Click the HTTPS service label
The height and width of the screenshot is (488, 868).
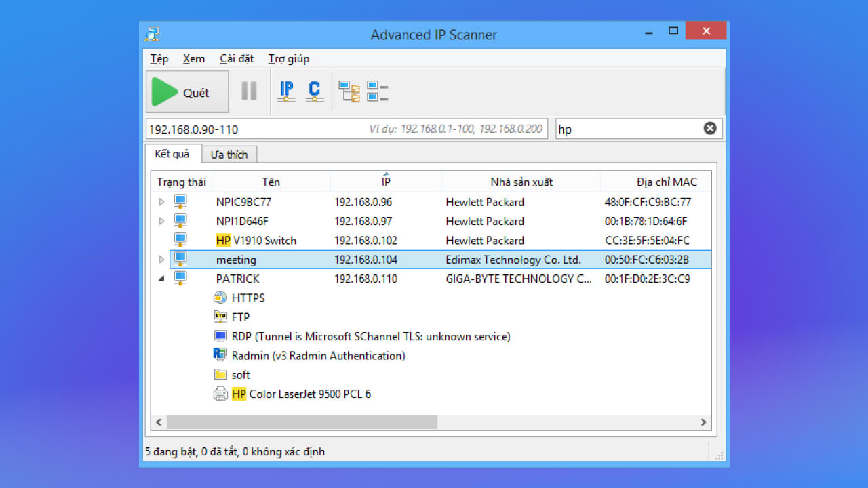(248, 298)
